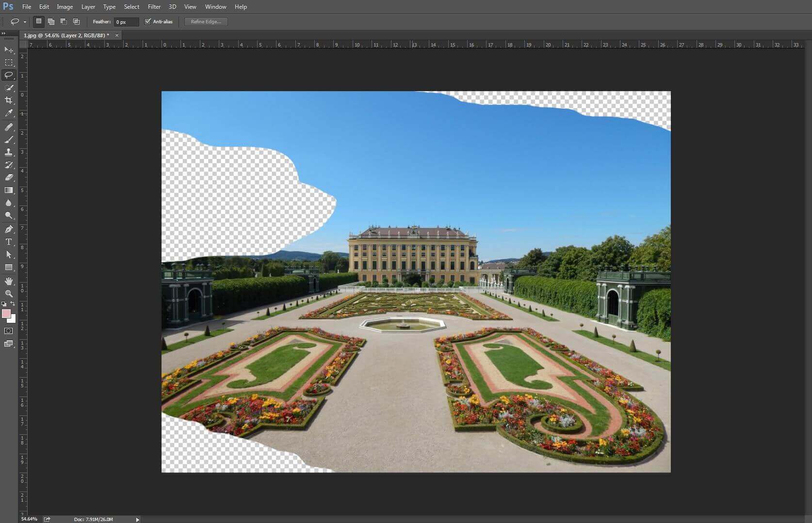
Task: Select the Rectangular Marquee tool
Action: [x=9, y=63]
